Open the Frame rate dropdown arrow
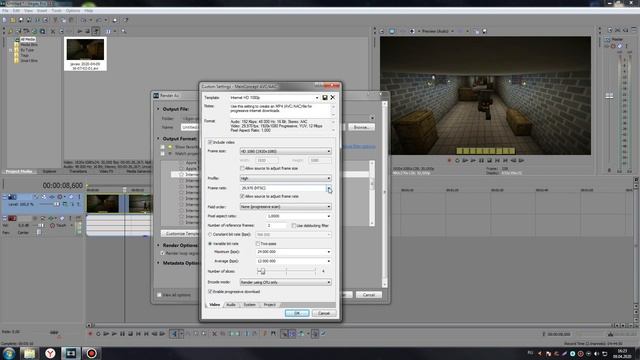The image size is (640, 360). (x=329, y=188)
